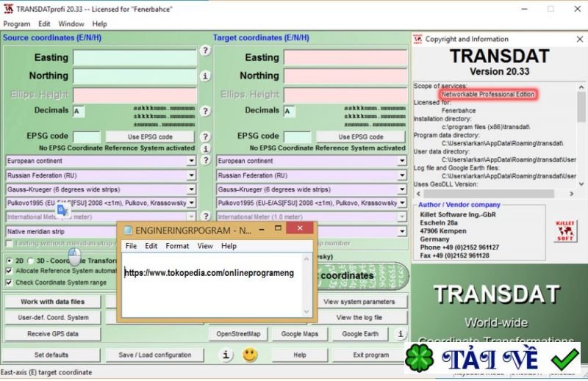
Task: Open the Window menu
Action: (x=71, y=24)
